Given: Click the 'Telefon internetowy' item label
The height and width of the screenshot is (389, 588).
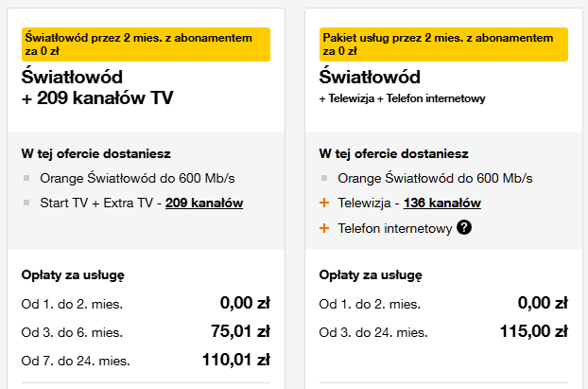Looking at the screenshot, I should pos(395,227).
